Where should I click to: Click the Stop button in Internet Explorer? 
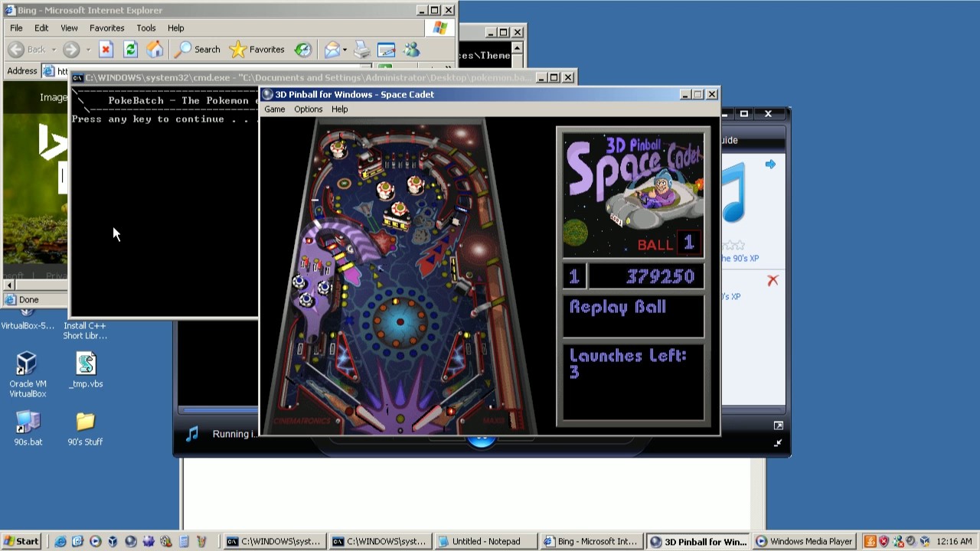(x=106, y=49)
